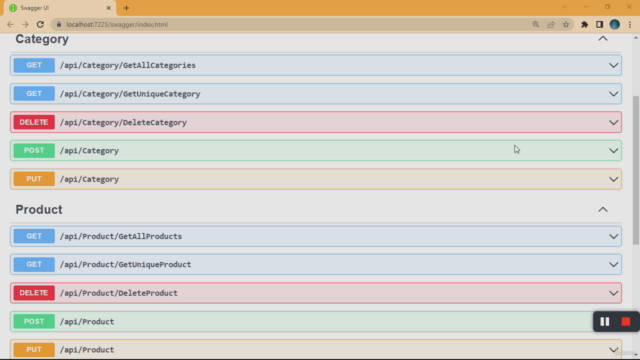Open the /api/Product/DeleteProduct path
The image size is (640, 360).
coord(119,293)
